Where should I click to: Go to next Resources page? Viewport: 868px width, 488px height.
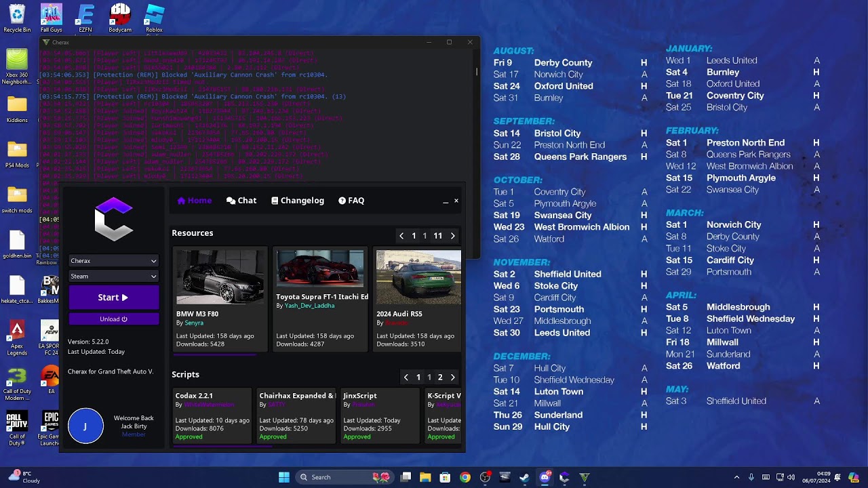pyautogui.click(x=453, y=236)
